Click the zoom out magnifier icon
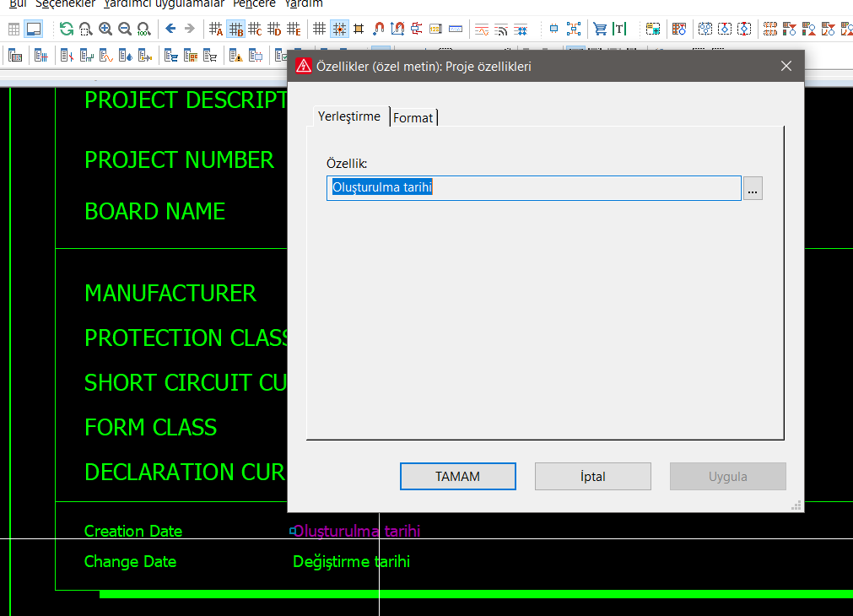Image resolution: width=853 pixels, height=616 pixels. click(125, 29)
